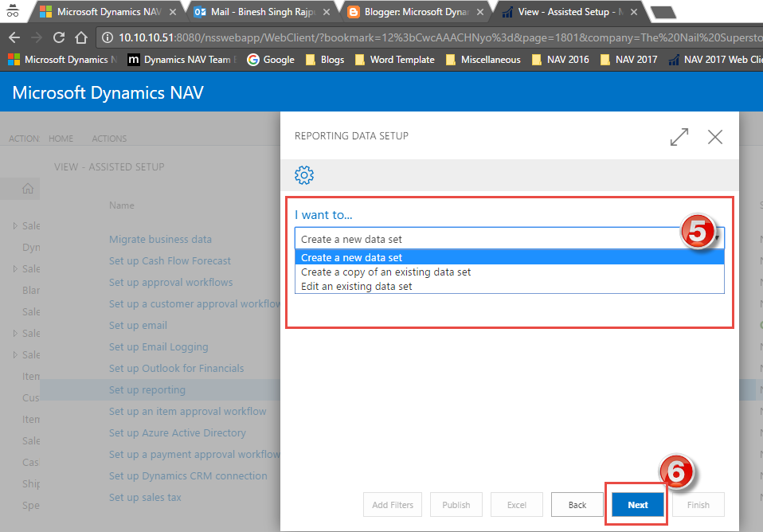Click inside the browser address bar
Image resolution: width=763 pixels, height=532 pixels.
pyautogui.click(x=319, y=36)
